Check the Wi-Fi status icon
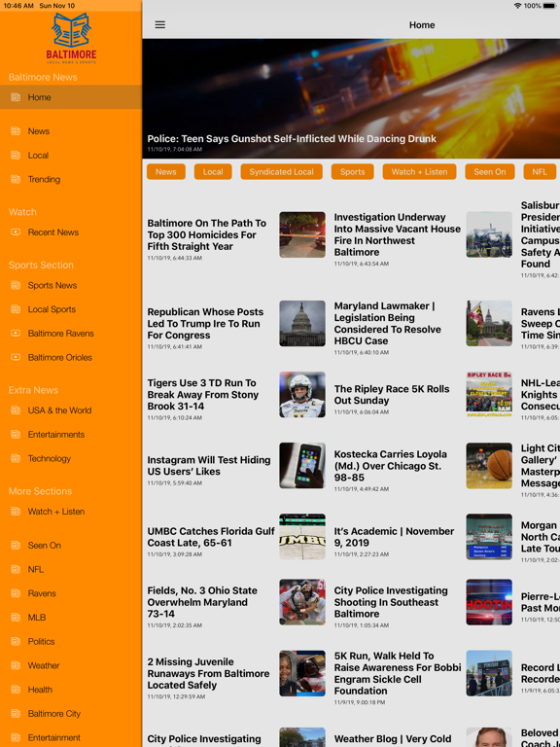The width and height of the screenshot is (560, 747). (517, 6)
